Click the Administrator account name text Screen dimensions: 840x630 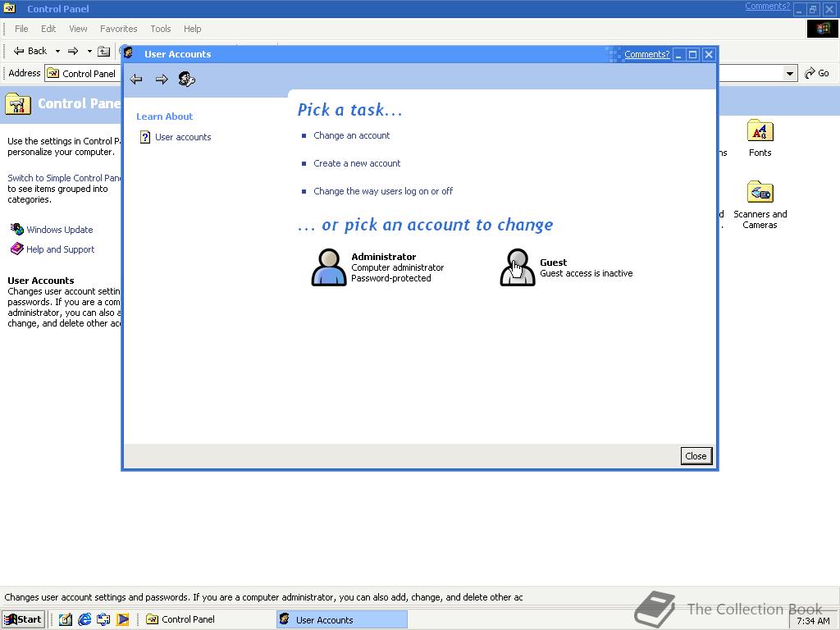(x=384, y=257)
